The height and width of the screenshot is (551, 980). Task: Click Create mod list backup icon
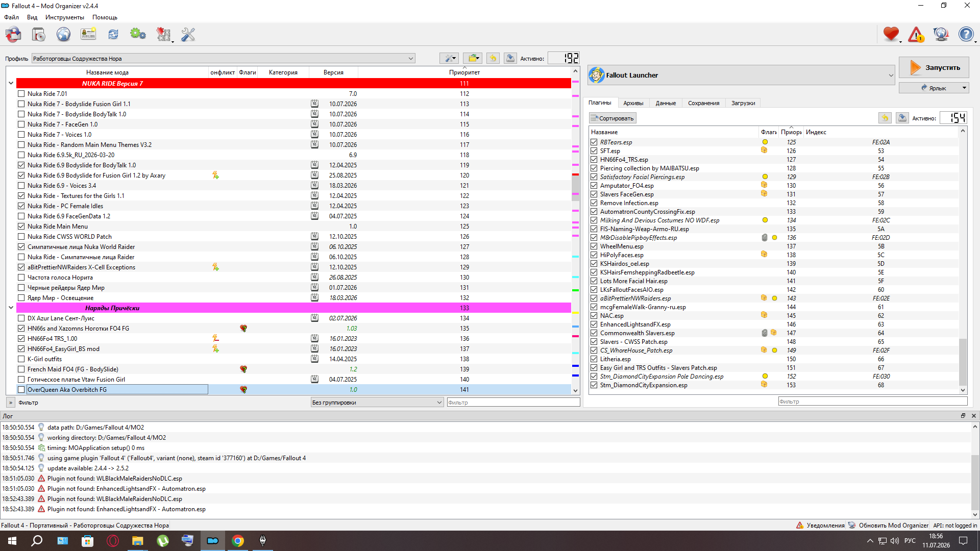[510, 58]
